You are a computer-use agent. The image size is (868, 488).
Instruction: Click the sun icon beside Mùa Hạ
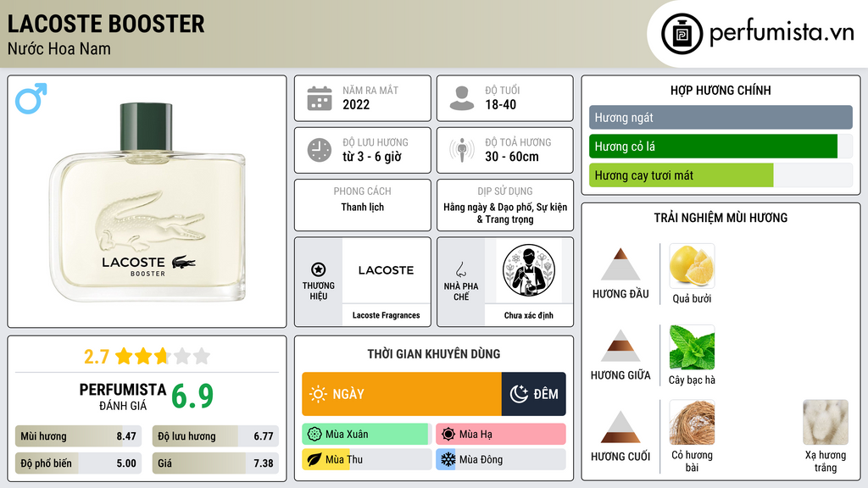pos(448,435)
